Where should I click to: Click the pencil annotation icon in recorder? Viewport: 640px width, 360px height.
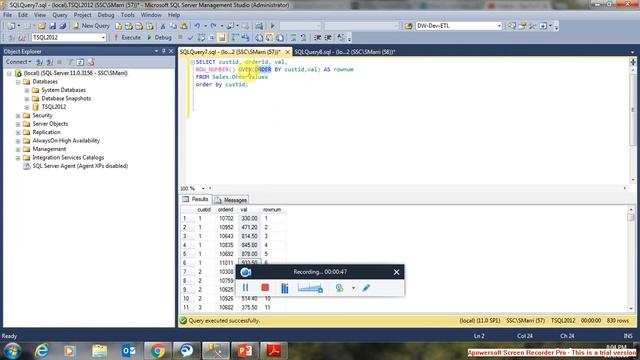pyautogui.click(x=366, y=288)
